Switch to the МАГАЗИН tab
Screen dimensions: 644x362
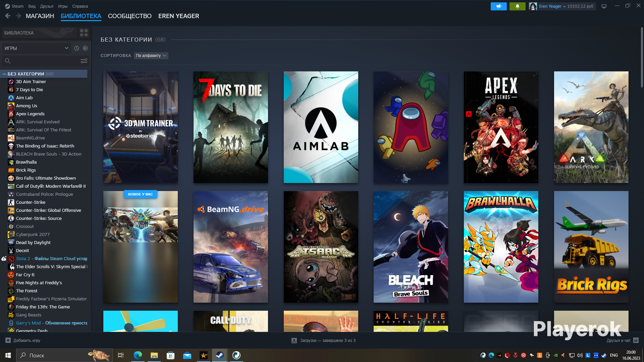[x=40, y=16]
